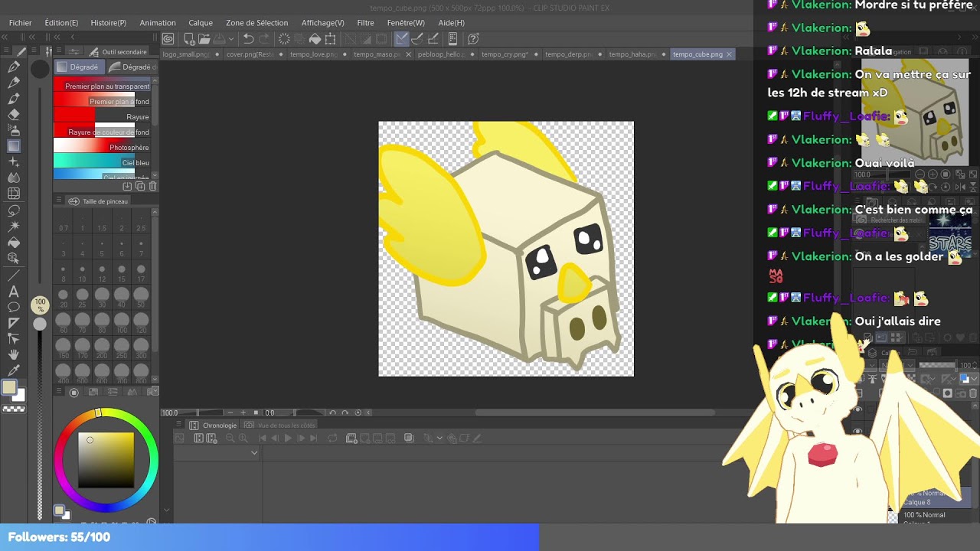Open Clip Studio launcher spiral icon
980x551 pixels.
point(168,39)
